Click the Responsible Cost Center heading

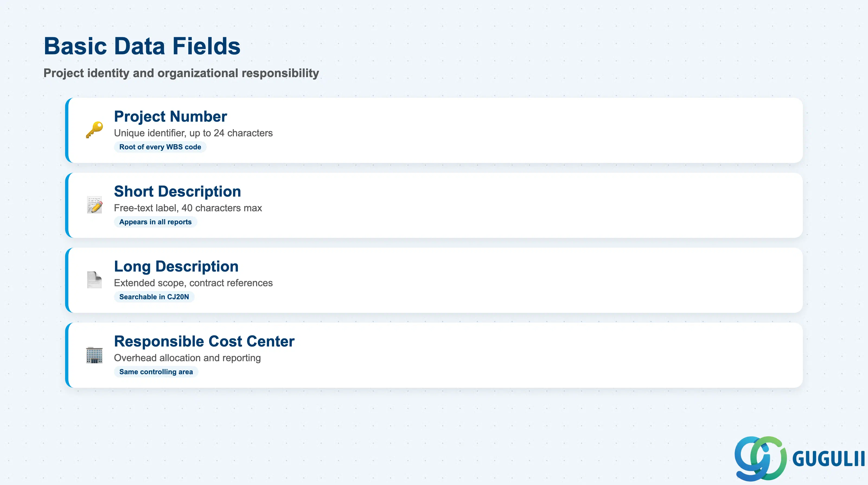coord(204,341)
